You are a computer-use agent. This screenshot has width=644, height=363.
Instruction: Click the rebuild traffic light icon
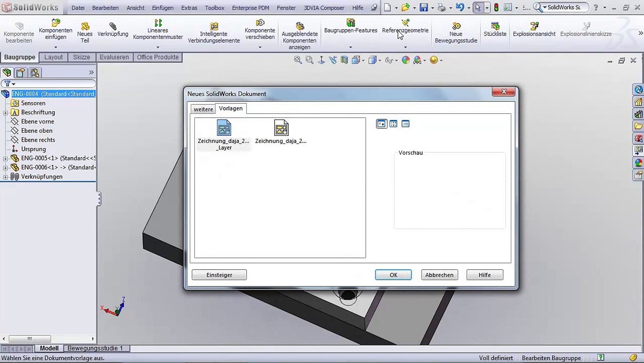(x=496, y=7)
